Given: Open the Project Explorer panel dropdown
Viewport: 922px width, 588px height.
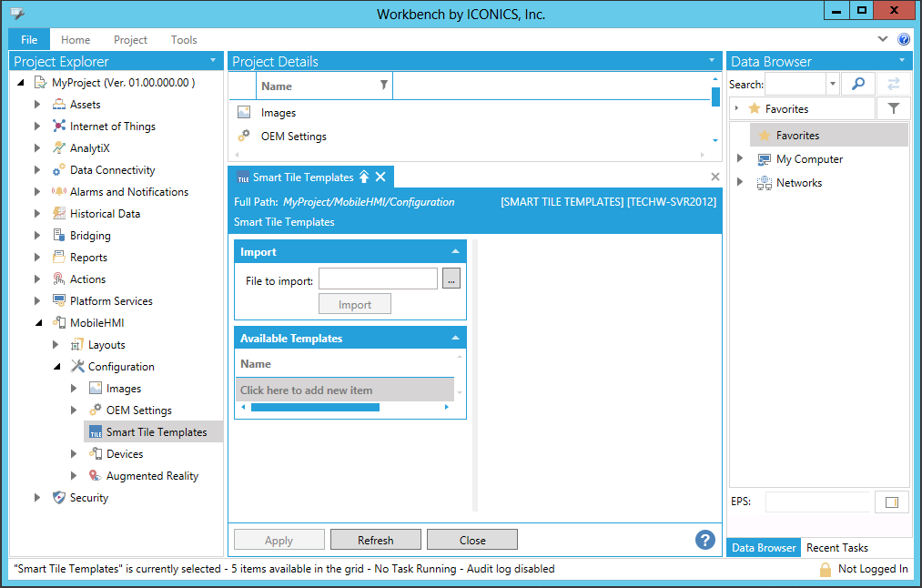Looking at the screenshot, I should coord(213,61).
